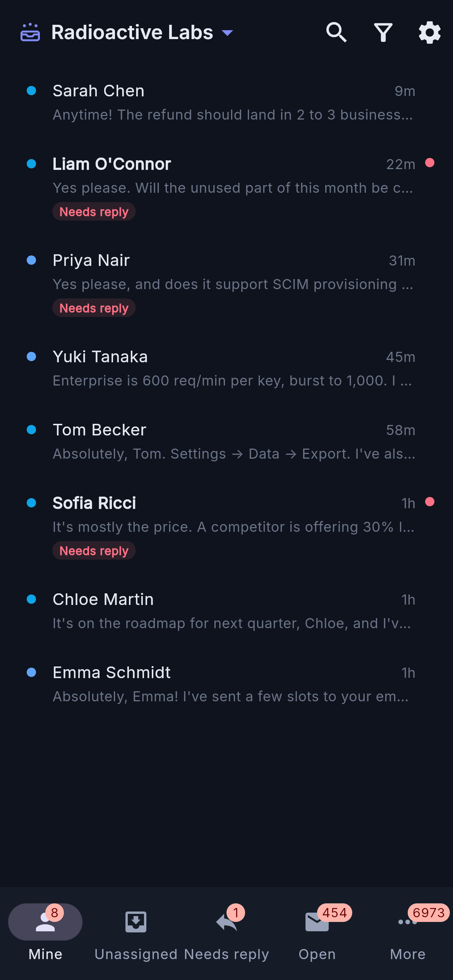Tap the More three-dots icon
453x980 pixels.
pos(407,922)
